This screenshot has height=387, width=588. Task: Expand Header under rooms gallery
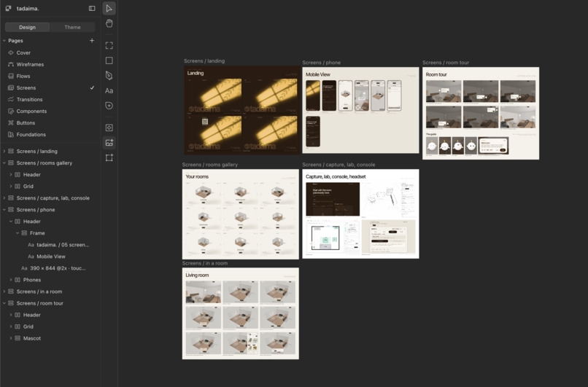11,175
